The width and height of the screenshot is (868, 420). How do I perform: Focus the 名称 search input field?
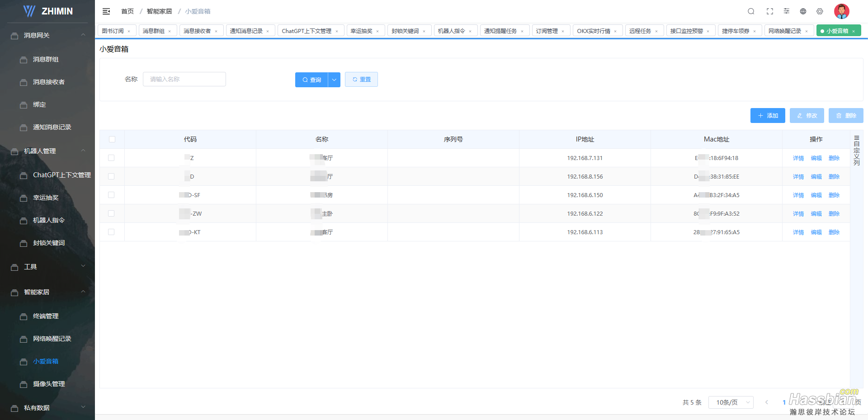point(184,79)
